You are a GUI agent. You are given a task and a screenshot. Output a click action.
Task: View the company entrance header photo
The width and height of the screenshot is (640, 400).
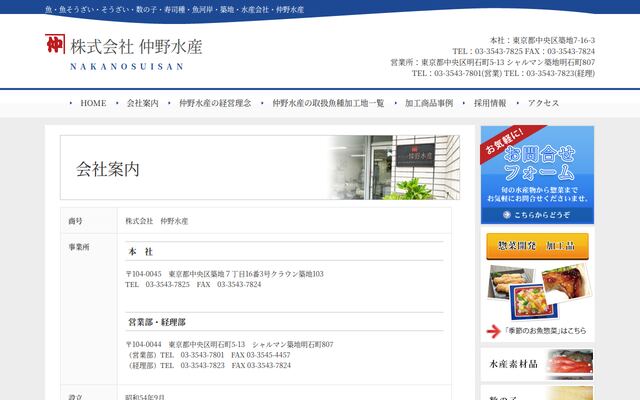coord(394,167)
